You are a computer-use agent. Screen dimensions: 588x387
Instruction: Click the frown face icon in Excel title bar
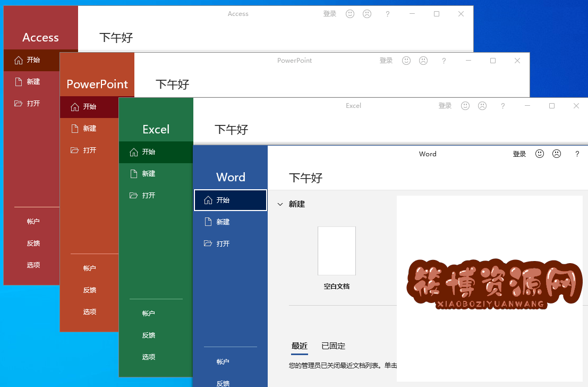482,106
